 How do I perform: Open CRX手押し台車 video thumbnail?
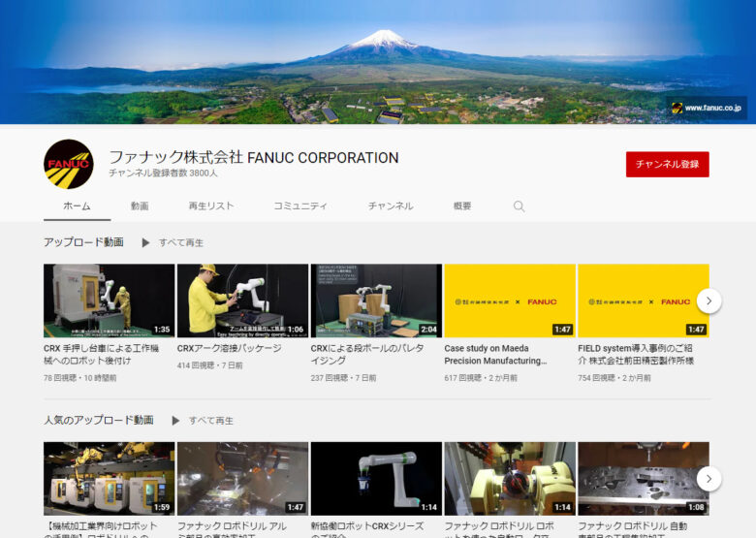click(109, 301)
